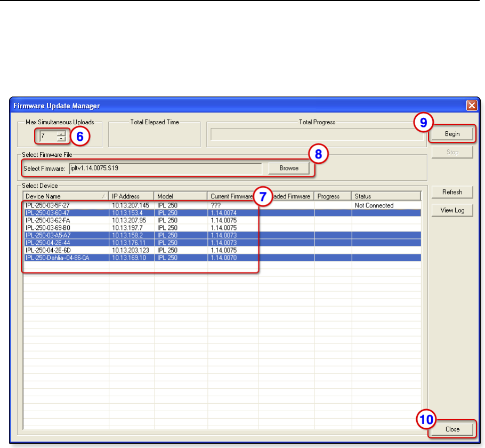The width and height of the screenshot is (485, 448).
Task: Decrease Max Simultaneous Uploads with down arrow
Action: [61, 139]
